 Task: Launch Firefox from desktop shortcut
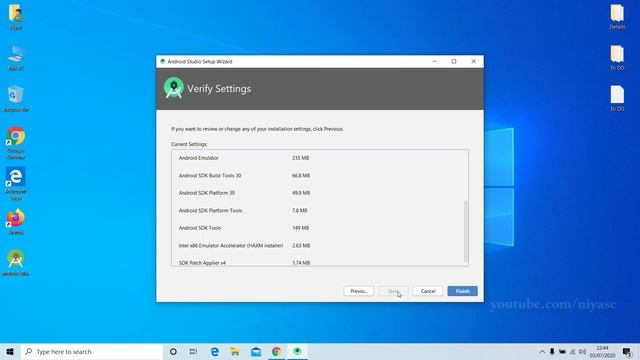(x=16, y=222)
